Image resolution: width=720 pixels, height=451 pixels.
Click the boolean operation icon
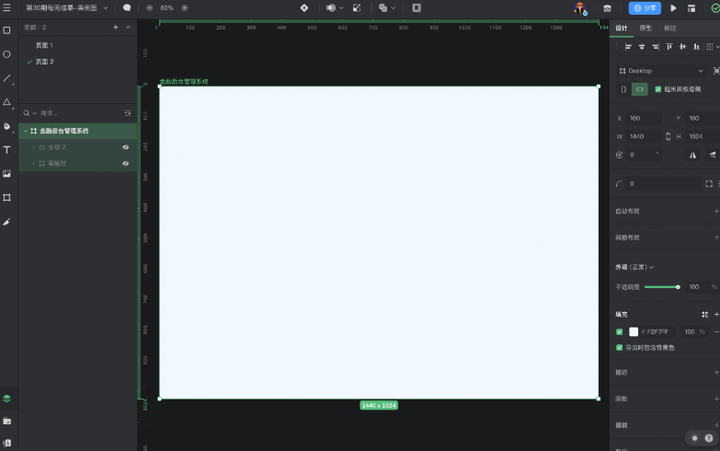(383, 8)
